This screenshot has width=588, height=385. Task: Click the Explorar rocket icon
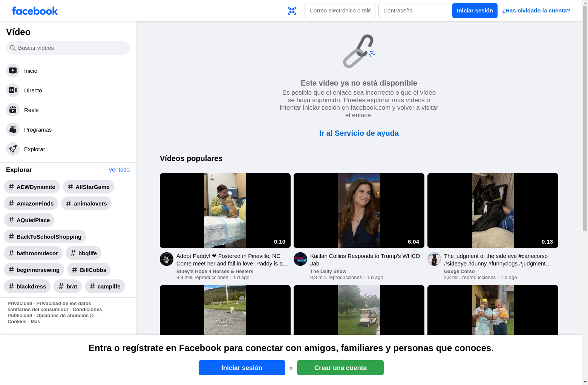click(x=13, y=149)
